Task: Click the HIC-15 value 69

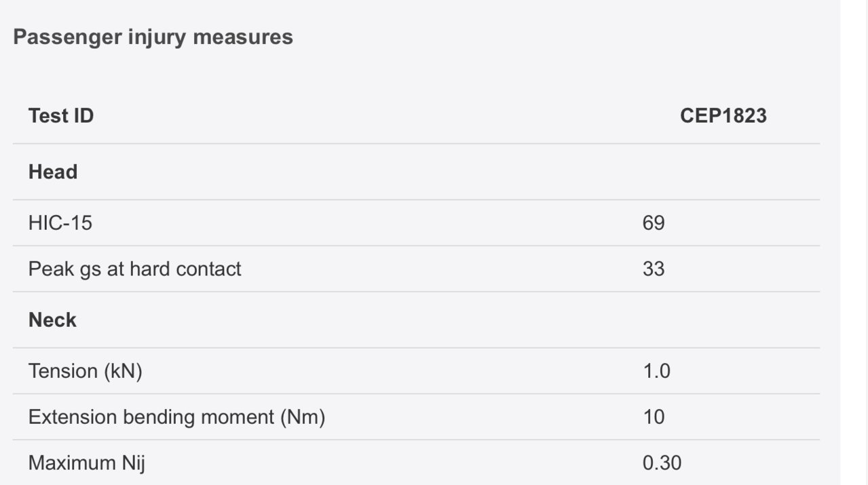Action: [x=654, y=222]
